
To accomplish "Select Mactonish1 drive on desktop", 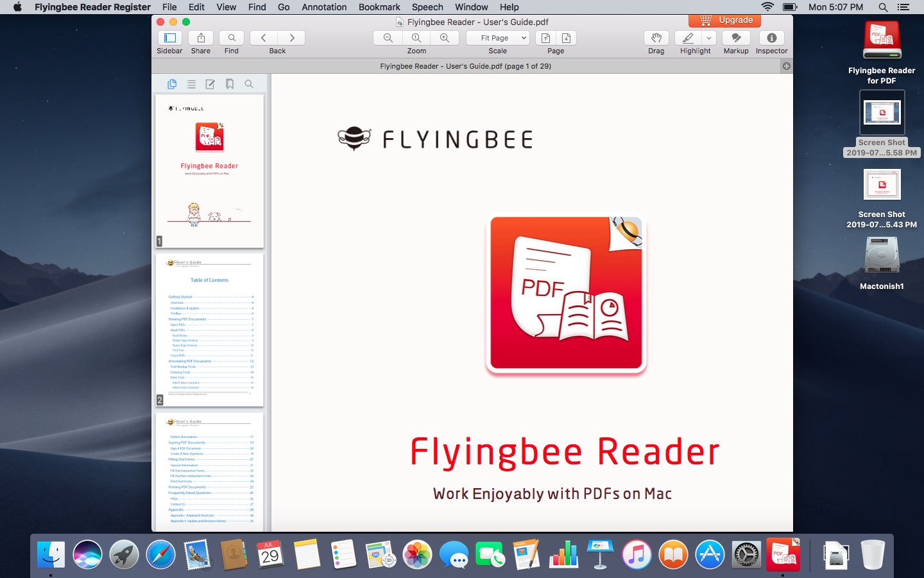I will point(882,263).
